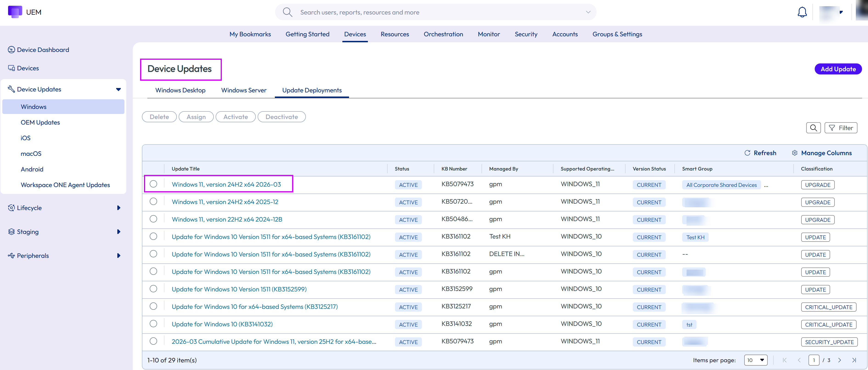
Task: Select the radio for the Test KH managed row
Action: click(153, 236)
